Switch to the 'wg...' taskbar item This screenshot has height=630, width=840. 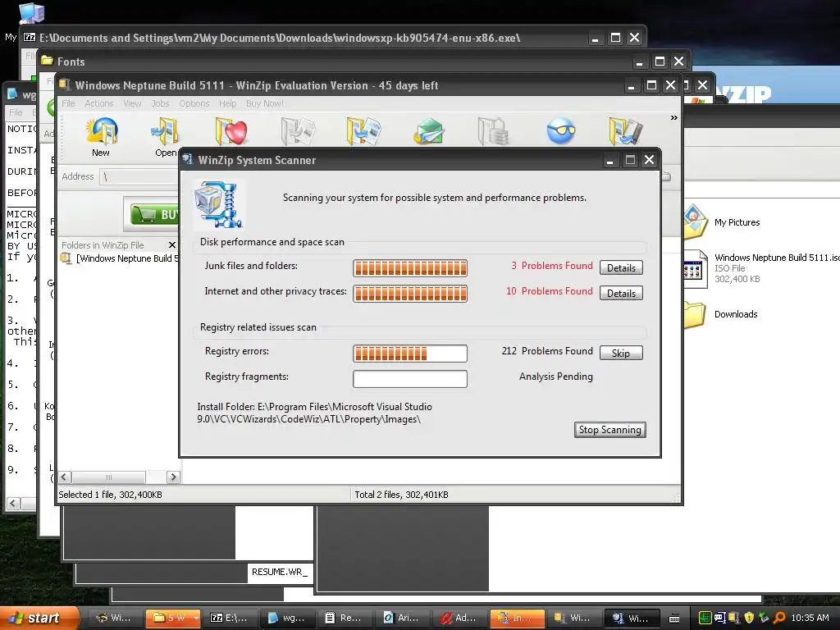pyautogui.click(x=287, y=618)
